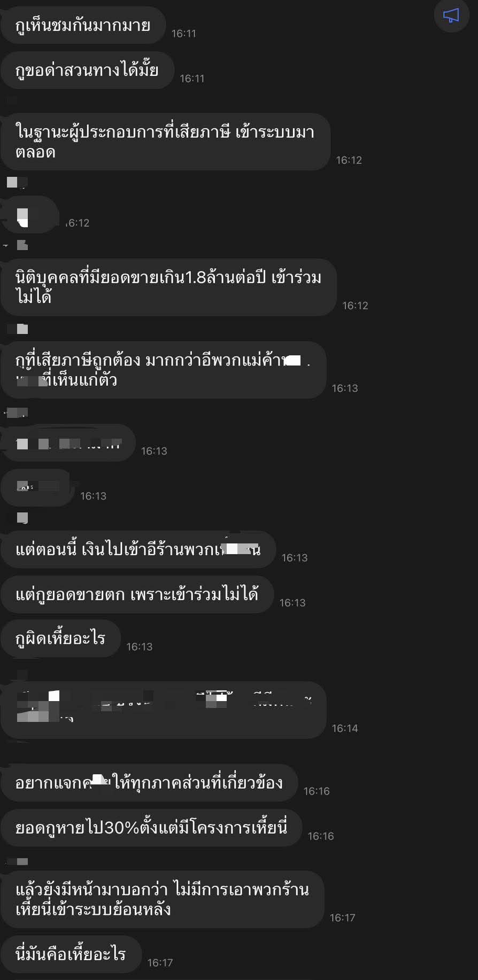Tap the 16:11 timestamp of first message

pos(183,34)
